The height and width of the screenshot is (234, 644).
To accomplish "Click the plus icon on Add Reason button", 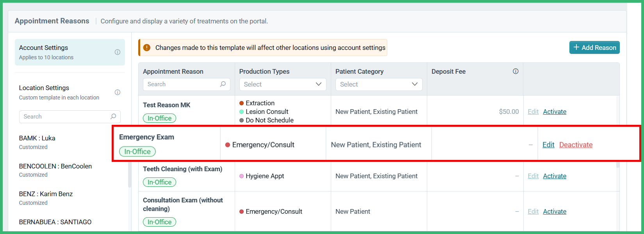I will pos(576,47).
